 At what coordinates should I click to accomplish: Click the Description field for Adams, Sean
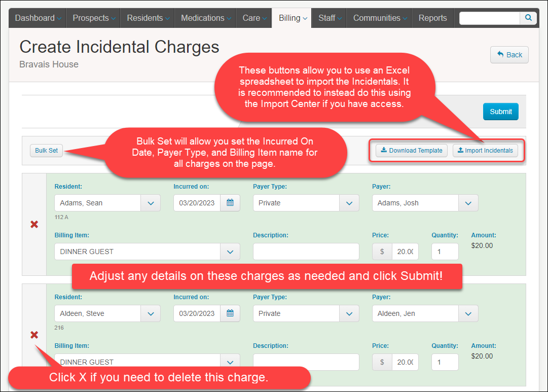pyautogui.click(x=306, y=252)
